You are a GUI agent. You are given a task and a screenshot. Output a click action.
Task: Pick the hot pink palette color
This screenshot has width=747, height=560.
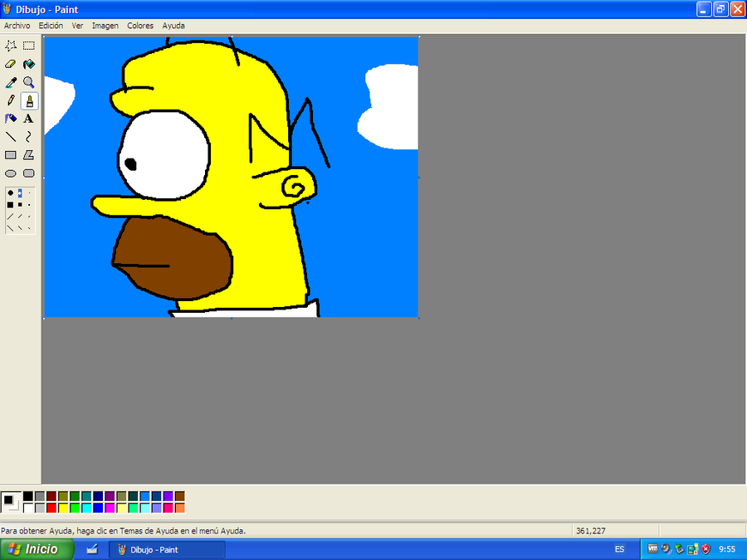pos(168,508)
